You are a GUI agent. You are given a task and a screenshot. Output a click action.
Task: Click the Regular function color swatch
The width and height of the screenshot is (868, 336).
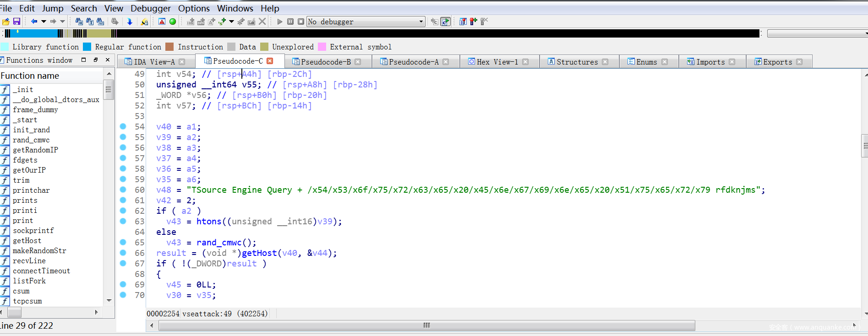(x=87, y=47)
